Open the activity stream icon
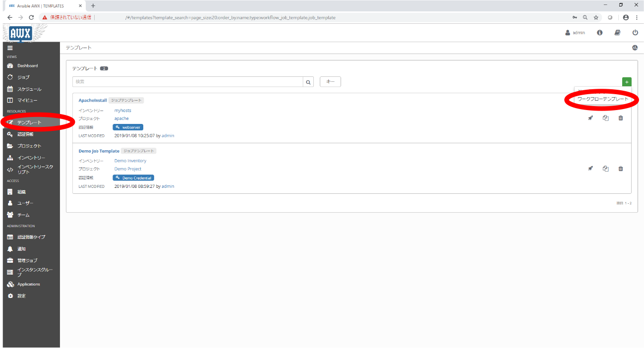 [635, 48]
